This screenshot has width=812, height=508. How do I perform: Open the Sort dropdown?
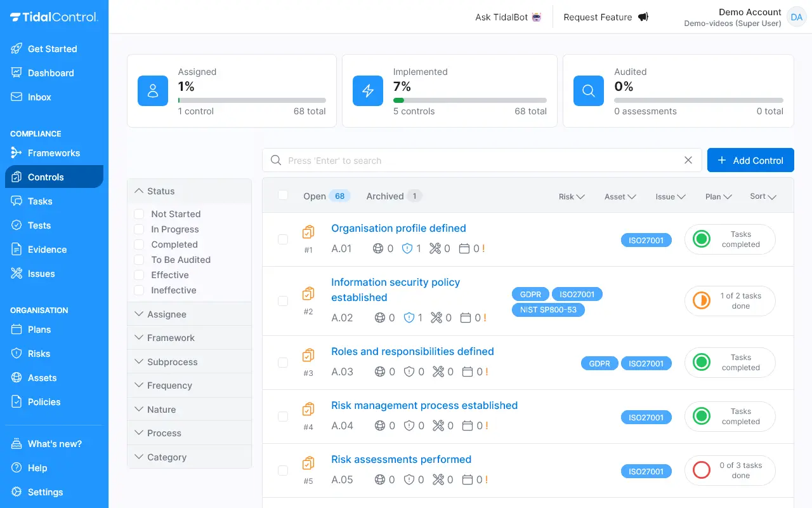pyautogui.click(x=763, y=197)
